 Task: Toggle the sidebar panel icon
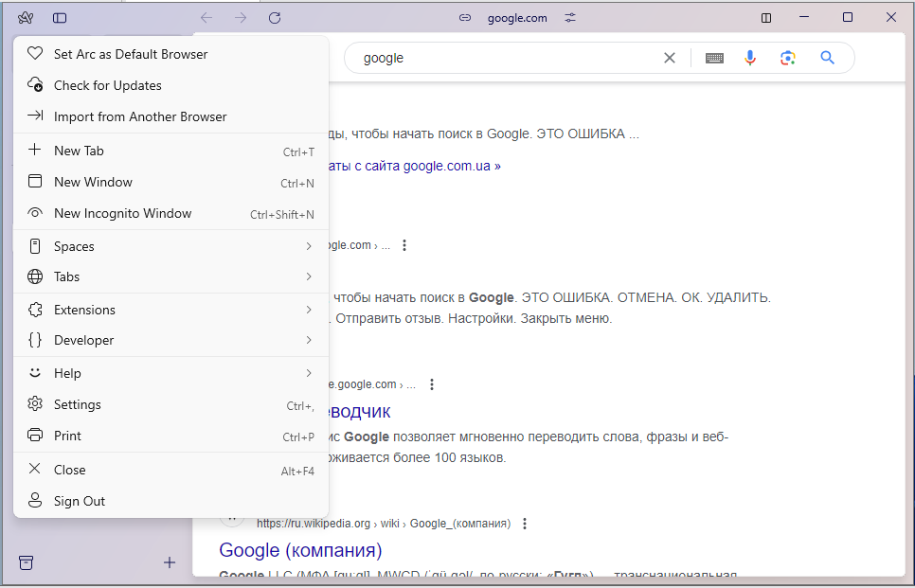60,18
